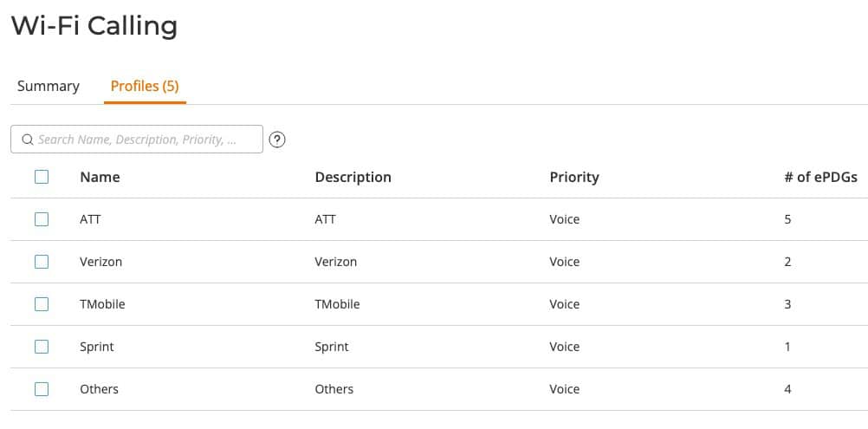This screenshot has width=868, height=429.
Task: Check the Verizon profile row
Action: (42, 262)
